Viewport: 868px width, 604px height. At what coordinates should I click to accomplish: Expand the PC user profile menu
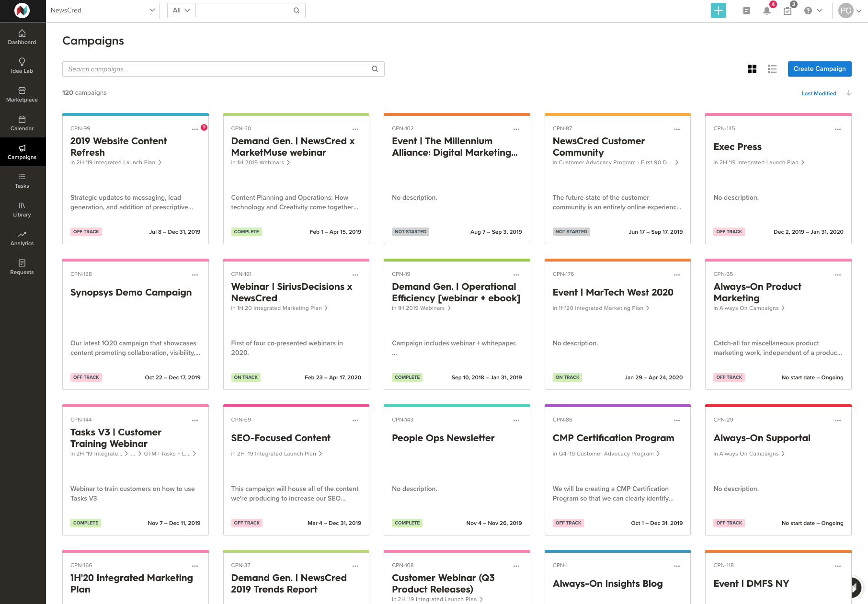(x=850, y=11)
